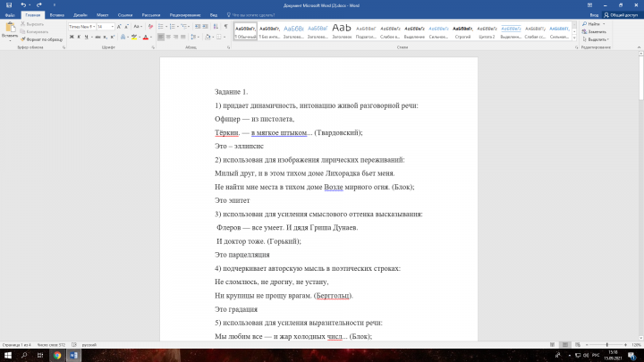This screenshot has width=644, height=362.
Task: Click the Increase Indent icon
Action: (205, 26)
